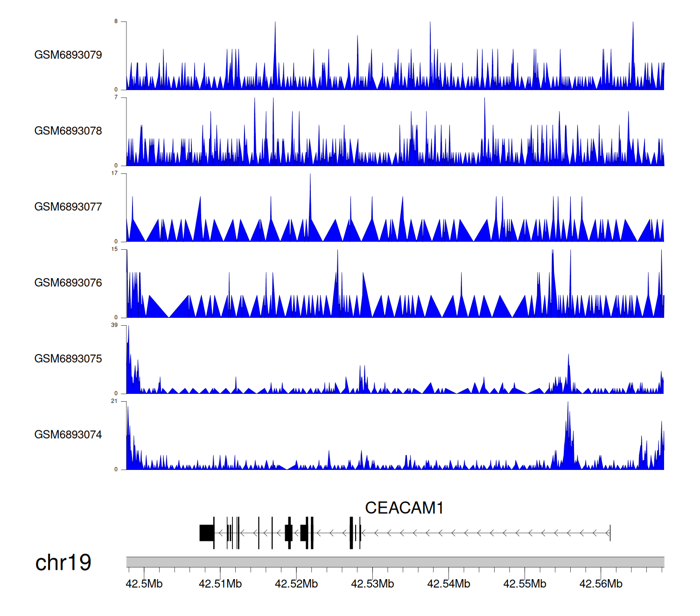Select the GSM6893076 track label
This screenshot has height=616, width=700.
68,283
